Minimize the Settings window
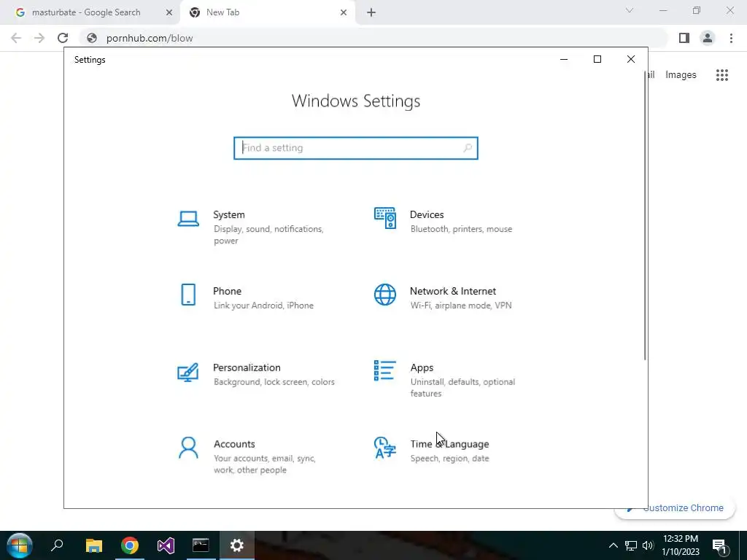This screenshot has height=560, width=747. click(x=564, y=59)
